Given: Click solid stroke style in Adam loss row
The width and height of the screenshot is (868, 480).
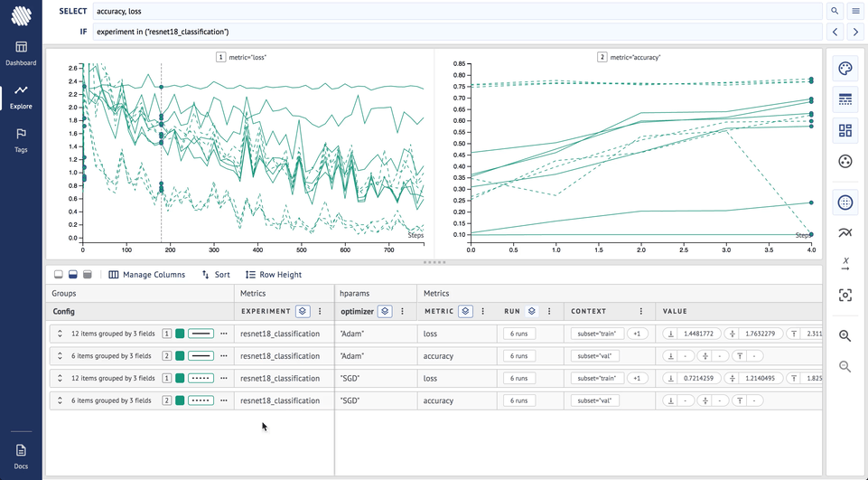Looking at the screenshot, I should point(201,334).
